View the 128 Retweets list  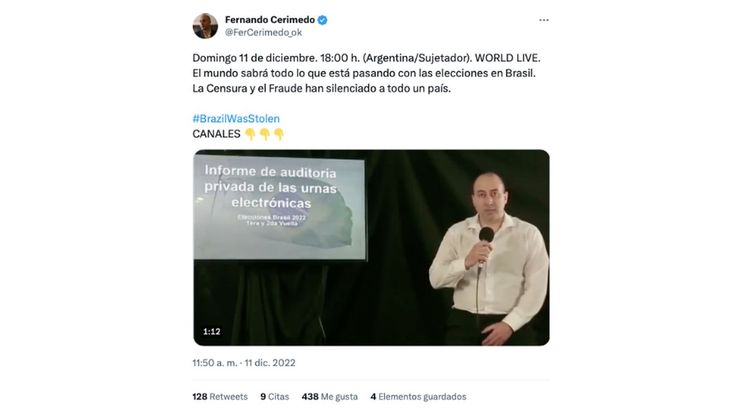tap(220, 397)
